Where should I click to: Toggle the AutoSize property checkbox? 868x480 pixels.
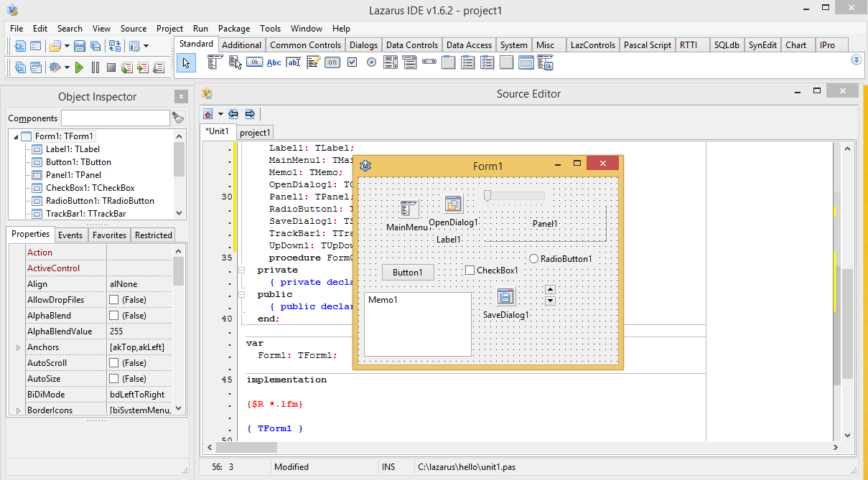[113, 379]
